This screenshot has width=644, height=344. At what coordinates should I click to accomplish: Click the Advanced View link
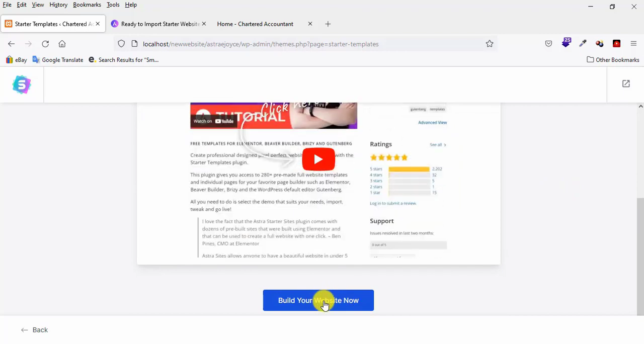pyautogui.click(x=432, y=122)
